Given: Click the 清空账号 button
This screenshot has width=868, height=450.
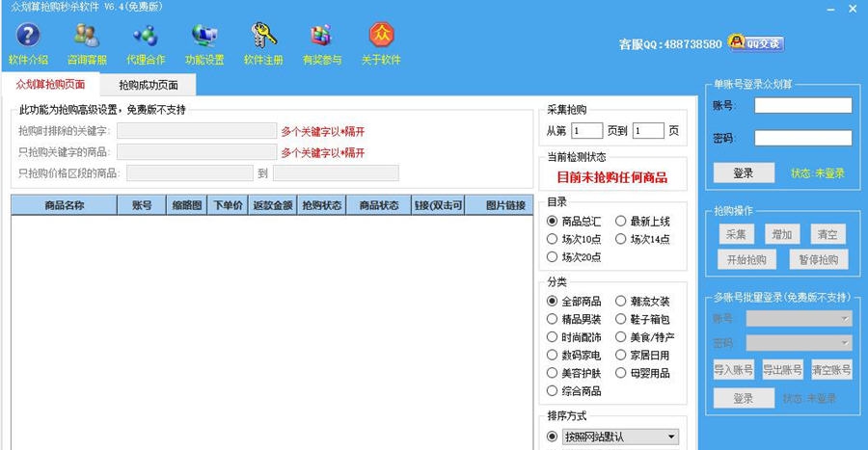Looking at the screenshot, I should tap(831, 370).
